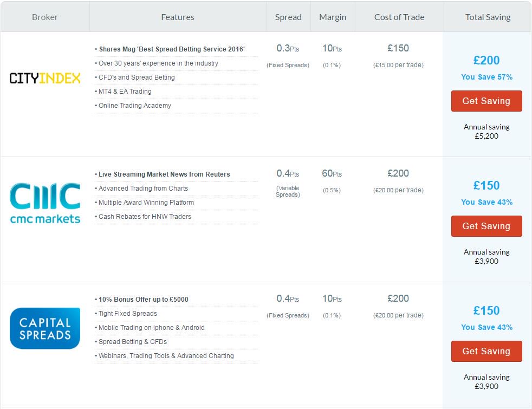The image size is (532, 409).
Task: Click 'Webinars, Trading Tools & Advanced Charting'
Action: 166,356
